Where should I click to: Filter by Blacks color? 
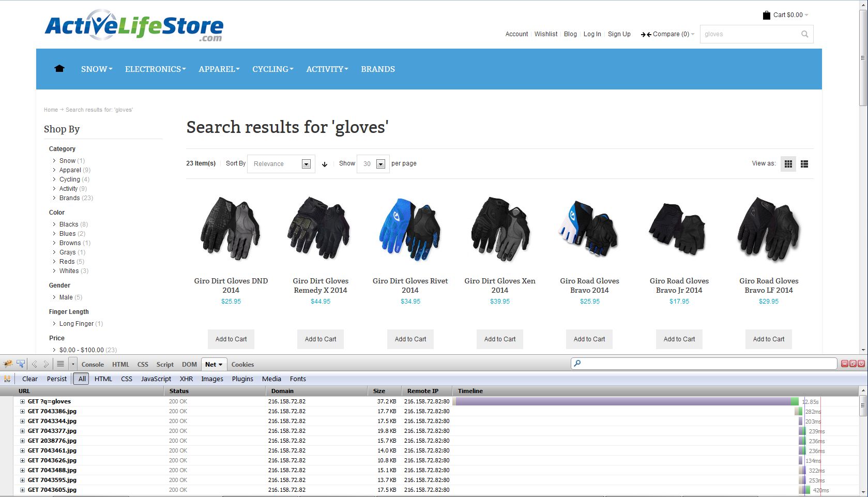pos(69,224)
